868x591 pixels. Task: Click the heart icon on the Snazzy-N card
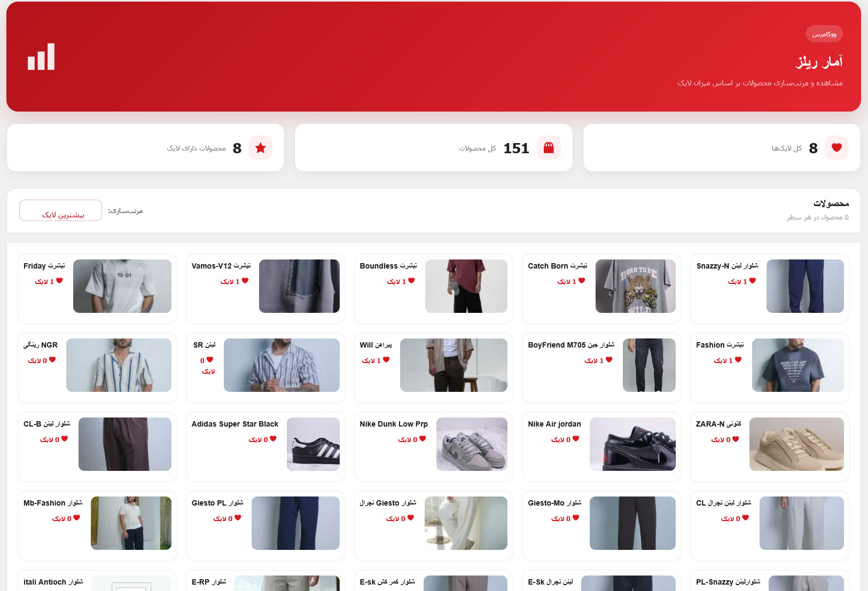pos(753,281)
